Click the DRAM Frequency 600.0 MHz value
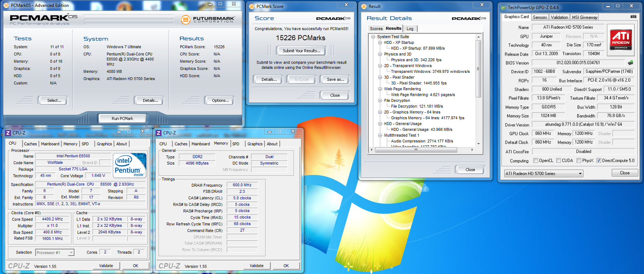Image resolution: width=644 pixels, height=274 pixels. click(x=242, y=185)
